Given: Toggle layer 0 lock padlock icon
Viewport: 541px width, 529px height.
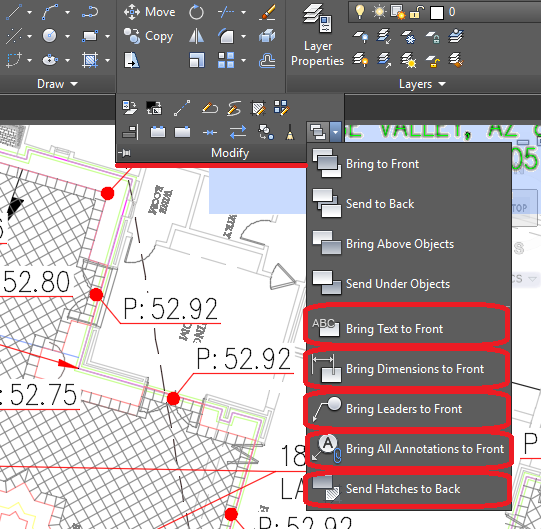Looking at the screenshot, I should click(416, 13).
